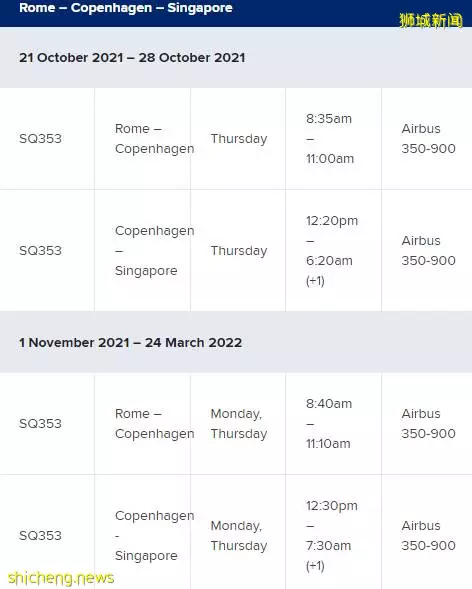Open the shicheng.news watermark link
The height and width of the screenshot is (589, 472).
click(61, 578)
